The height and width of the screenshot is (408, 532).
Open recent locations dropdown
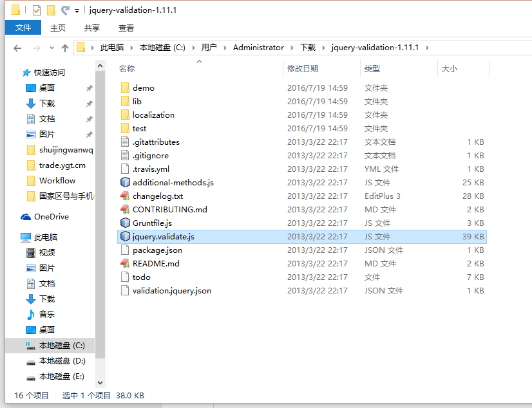(52, 48)
